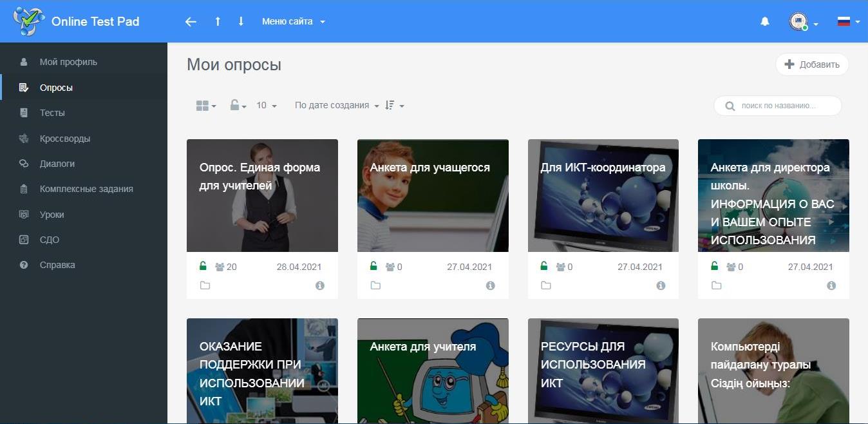Open the Для ИКТ-координатора survey card
868x424 pixels.
pos(603,195)
